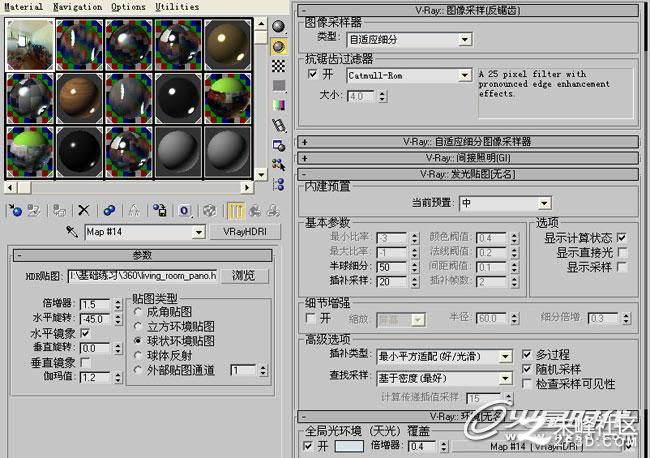This screenshot has width=650, height=458.
Task: Click the Put to Library icon
Action: pos(160,211)
